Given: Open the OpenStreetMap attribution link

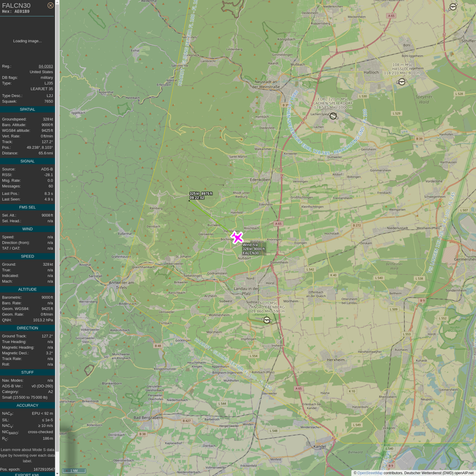Looking at the screenshot, I should point(370,473).
